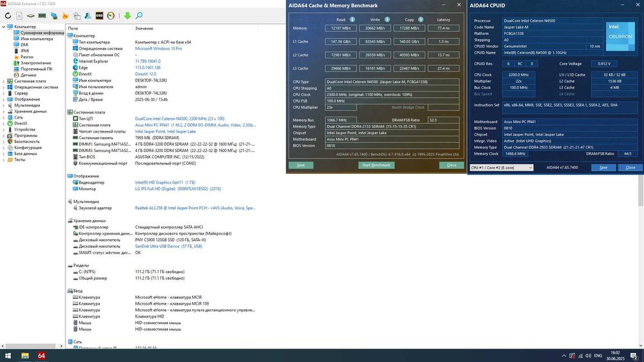The height and width of the screenshot is (362, 644).
Task: Expand the Хранение данных tree node
Action: [4, 111]
